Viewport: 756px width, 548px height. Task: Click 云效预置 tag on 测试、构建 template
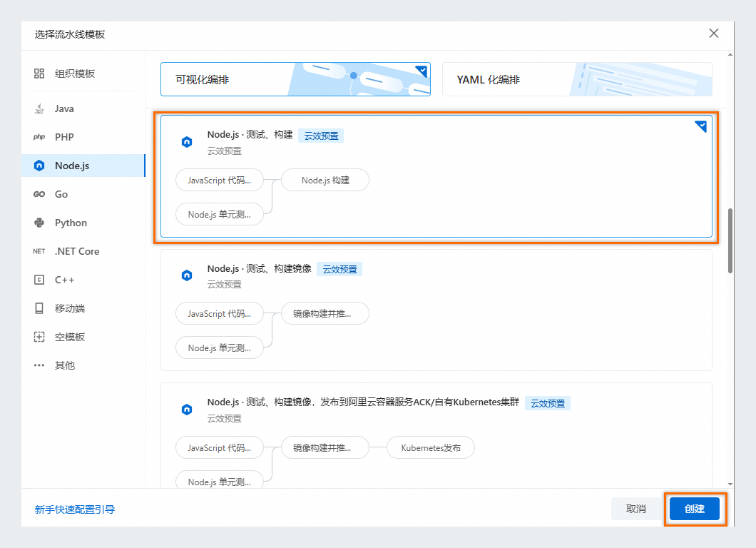321,136
